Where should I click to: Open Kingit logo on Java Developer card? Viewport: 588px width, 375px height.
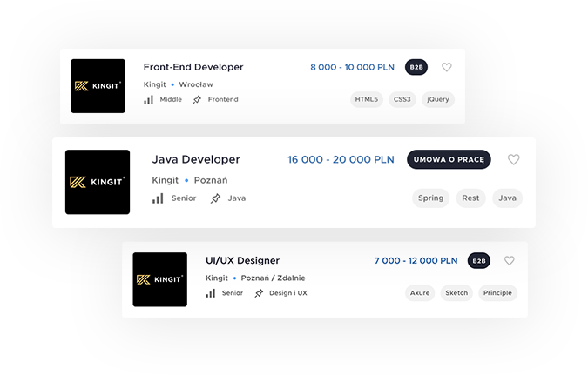pyautogui.click(x=98, y=182)
